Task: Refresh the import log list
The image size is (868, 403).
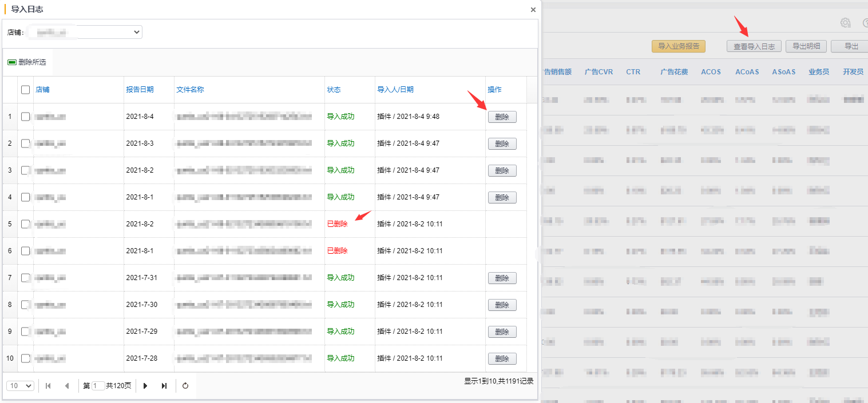Action: 185,386
